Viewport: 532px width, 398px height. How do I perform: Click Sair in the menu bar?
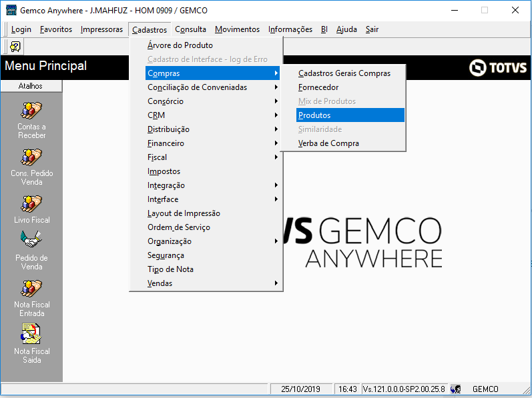tap(372, 29)
